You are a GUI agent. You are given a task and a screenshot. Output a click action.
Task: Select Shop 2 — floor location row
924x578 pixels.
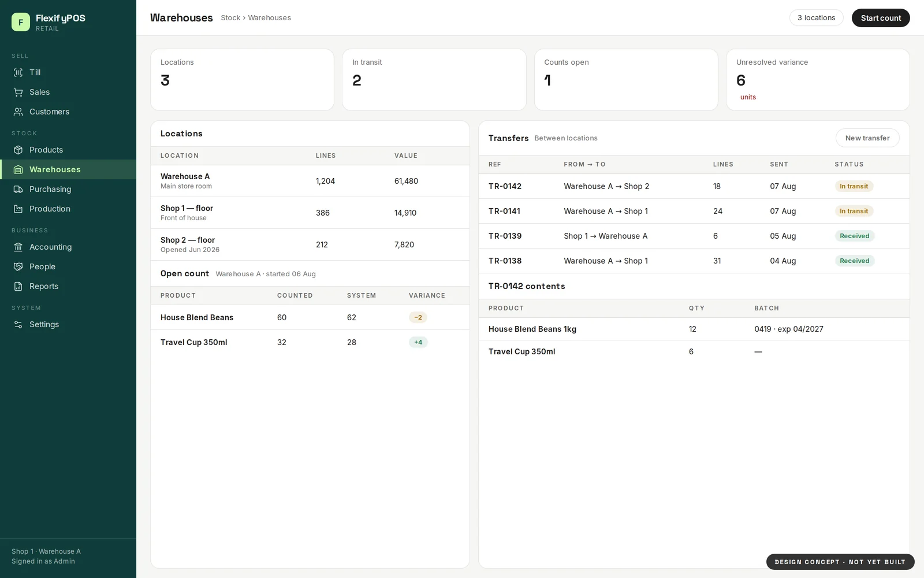click(x=310, y=244)
